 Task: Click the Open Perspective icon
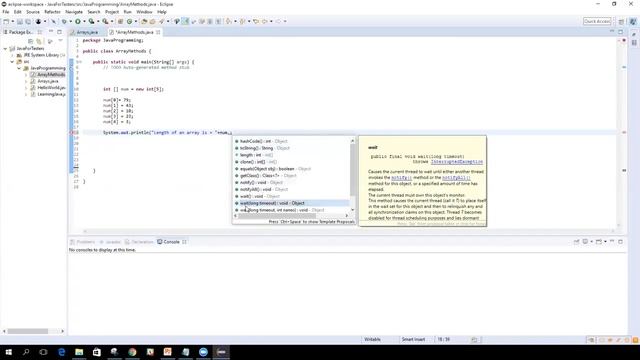point(621,21)
